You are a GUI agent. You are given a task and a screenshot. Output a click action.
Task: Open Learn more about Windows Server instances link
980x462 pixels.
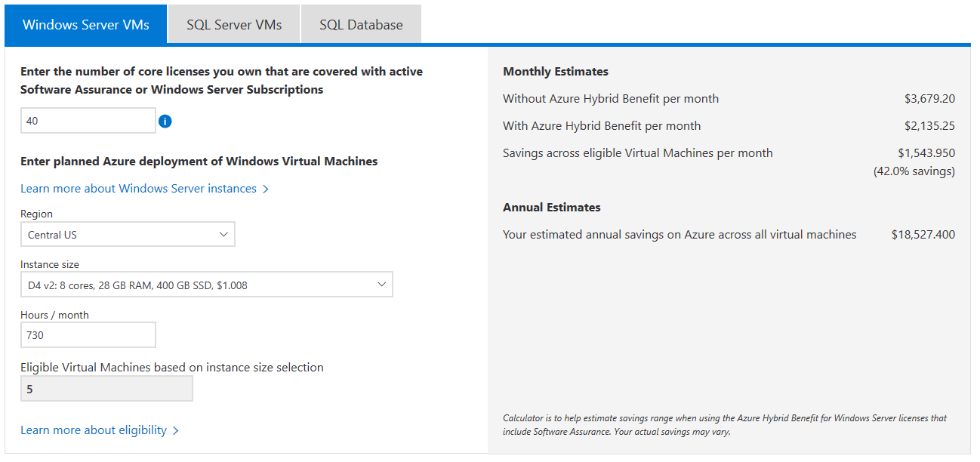click(144, 189)
